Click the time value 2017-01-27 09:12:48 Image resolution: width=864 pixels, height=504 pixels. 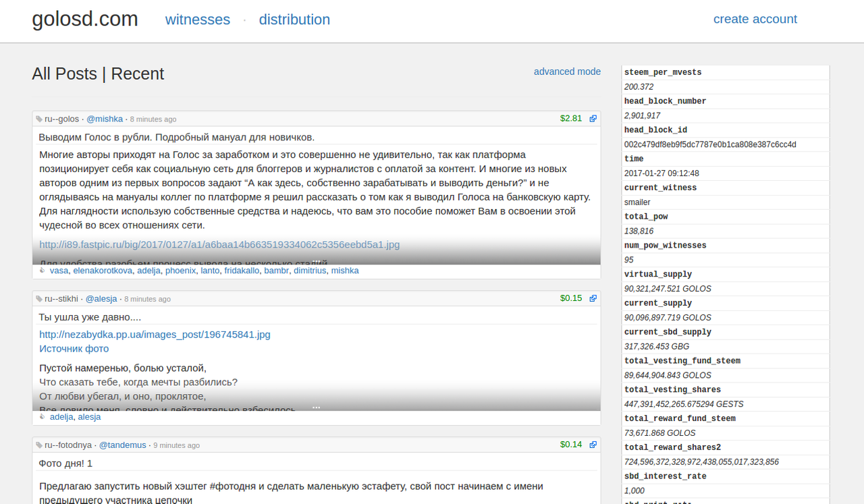pos(661,173)
